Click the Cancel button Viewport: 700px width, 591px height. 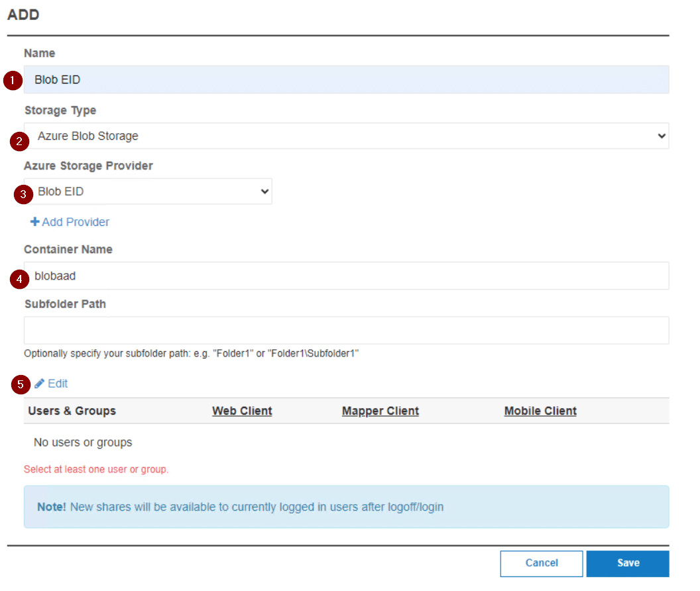541,563
